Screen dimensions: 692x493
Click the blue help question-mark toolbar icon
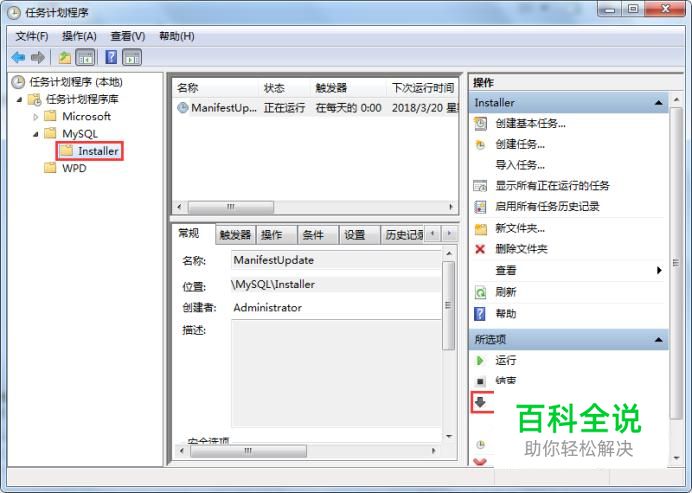point(111,57)
